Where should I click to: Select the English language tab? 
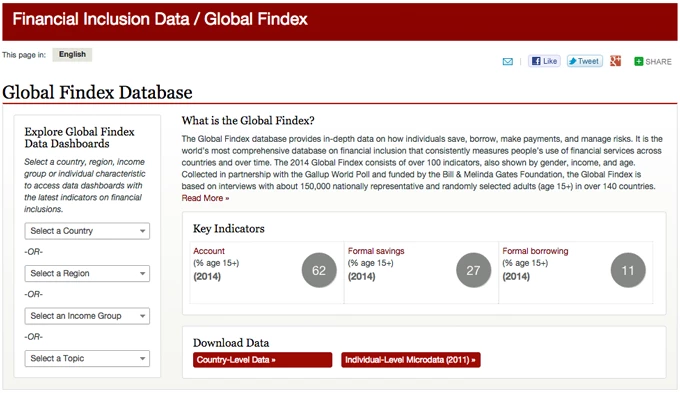[x=72, y=54]
